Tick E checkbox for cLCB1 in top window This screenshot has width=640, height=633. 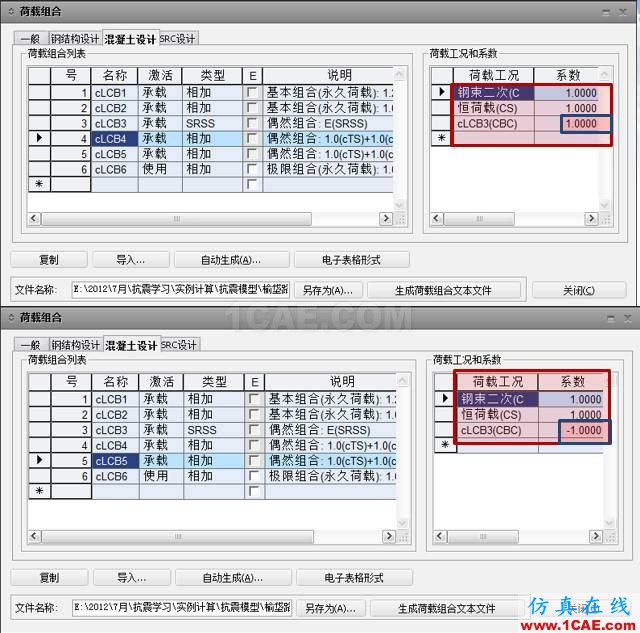(252, 92)
